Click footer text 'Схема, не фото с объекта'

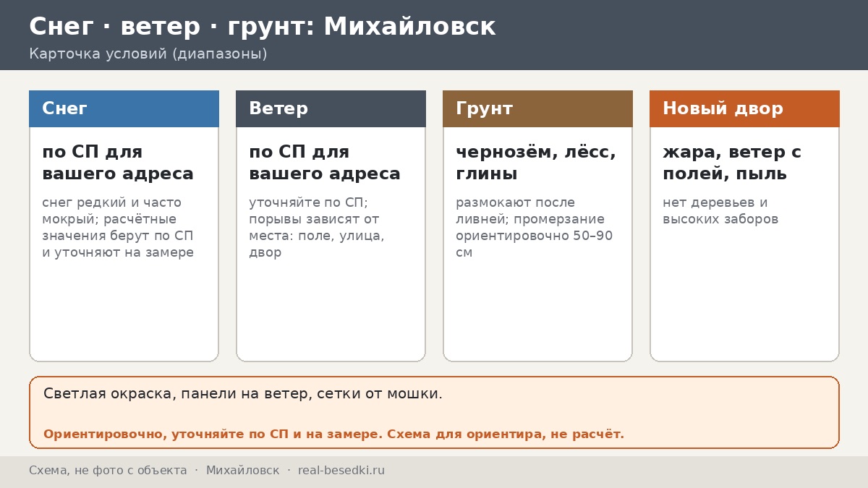(108, 471)
